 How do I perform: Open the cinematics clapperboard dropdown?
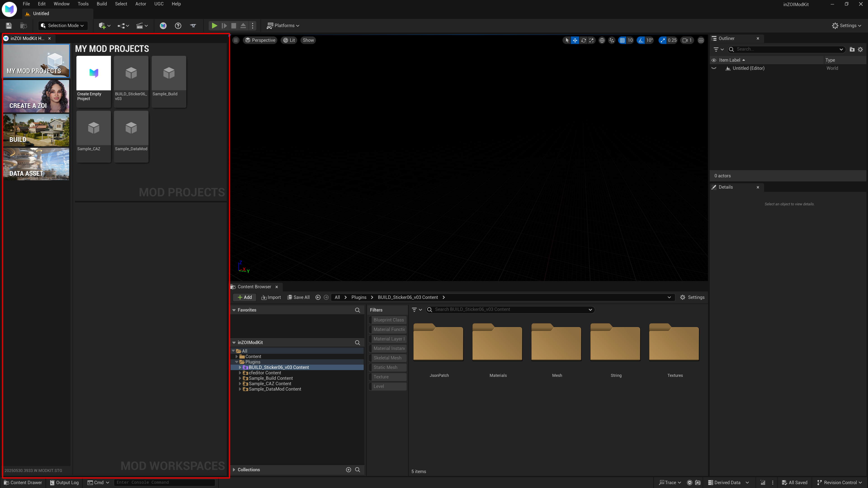point(142,26)
